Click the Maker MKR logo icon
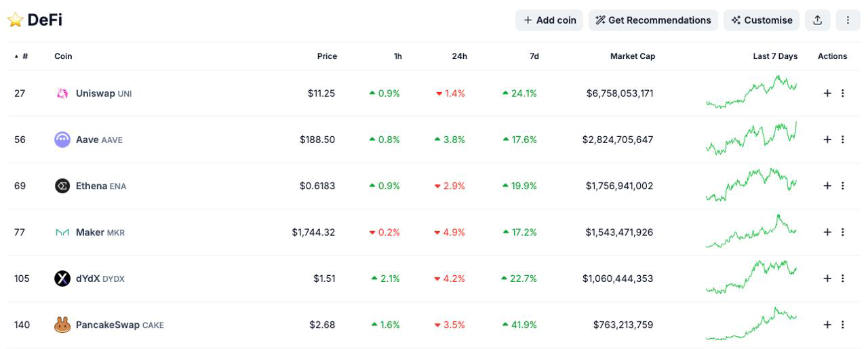The height and width of the screenshot is (349, 868). click(62, 232)
